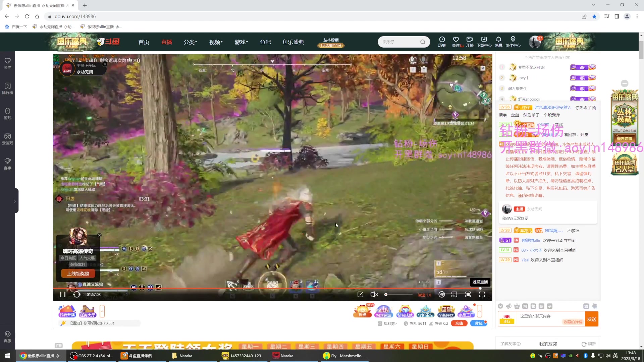644x362 pixels.
Task: Open chat emoji picker
Action: pos(500,306)
